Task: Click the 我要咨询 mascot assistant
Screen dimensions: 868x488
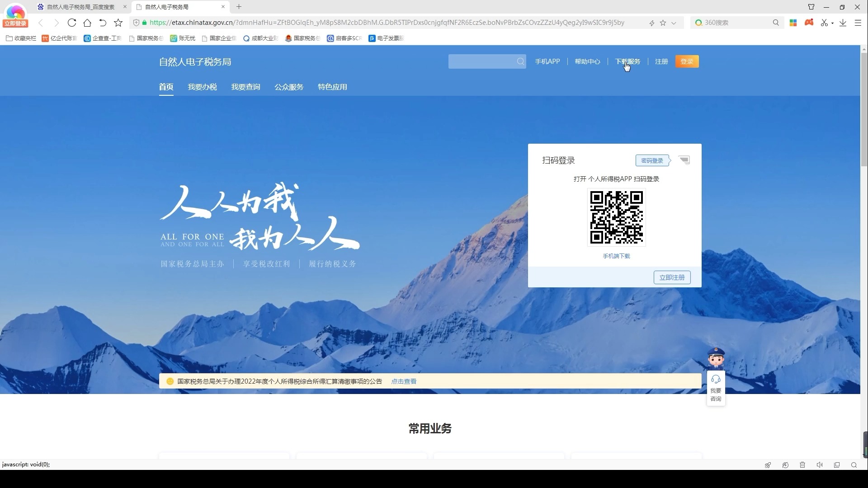Action: [716, 389]
